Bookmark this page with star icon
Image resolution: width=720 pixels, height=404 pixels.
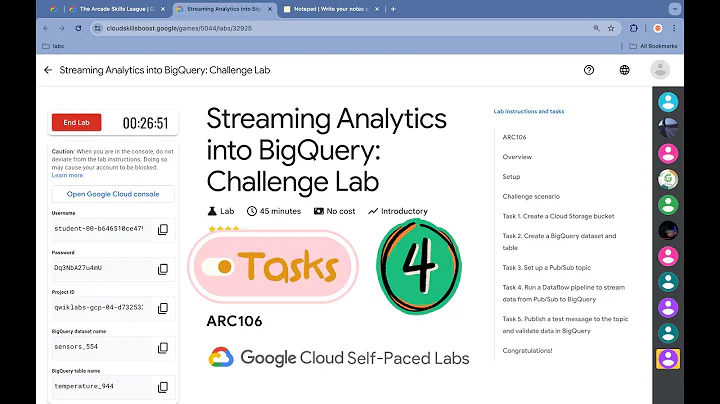tap(611, 28)
